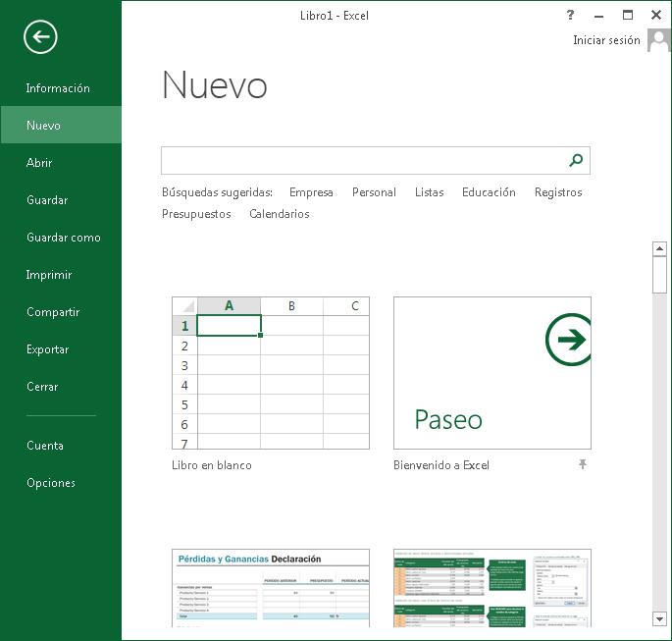The width and height of the screenshot is (672, 641).
Task: Click the Iniciar sesión link
Action: [x=606, y=40]
